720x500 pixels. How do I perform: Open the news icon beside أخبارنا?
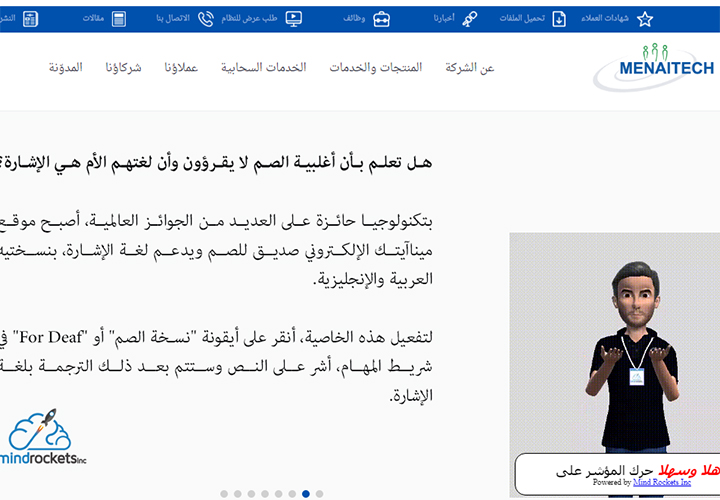[469, 19]
